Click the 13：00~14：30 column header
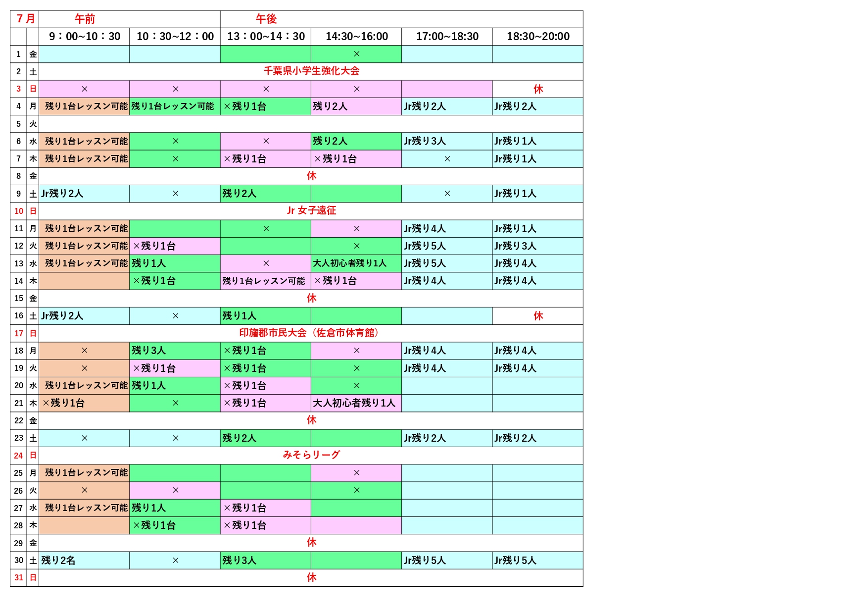Viewport: 868px width, 614px height. (x=266, y=37)
